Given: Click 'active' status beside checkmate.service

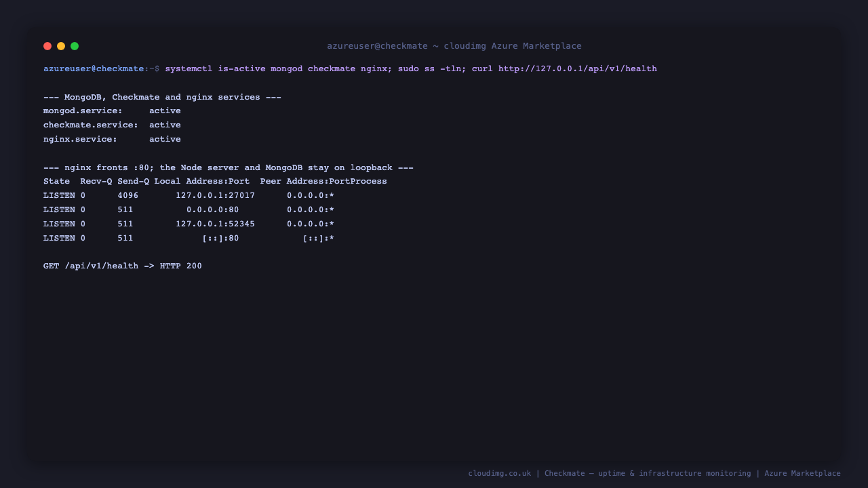Looking at the screenshot, I should click(x=165, y=125).
